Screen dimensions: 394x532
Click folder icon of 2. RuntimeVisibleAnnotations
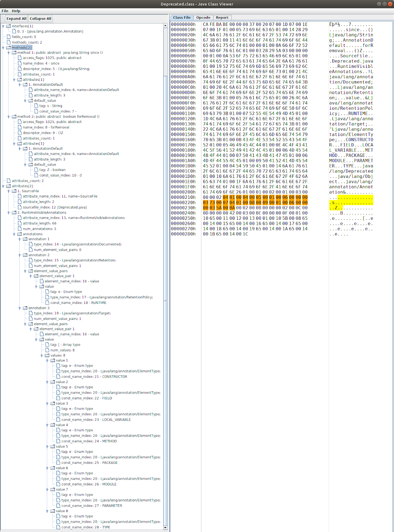coord(14,212)
